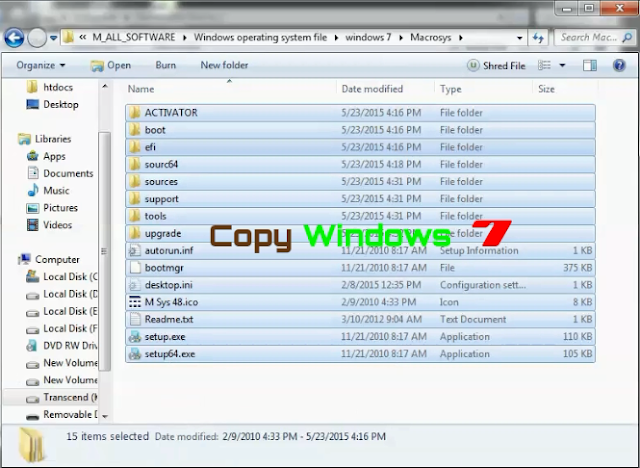Open the view options dropdown arrow
The height and width of the screenshot is (468, 640).
point(562,65)
